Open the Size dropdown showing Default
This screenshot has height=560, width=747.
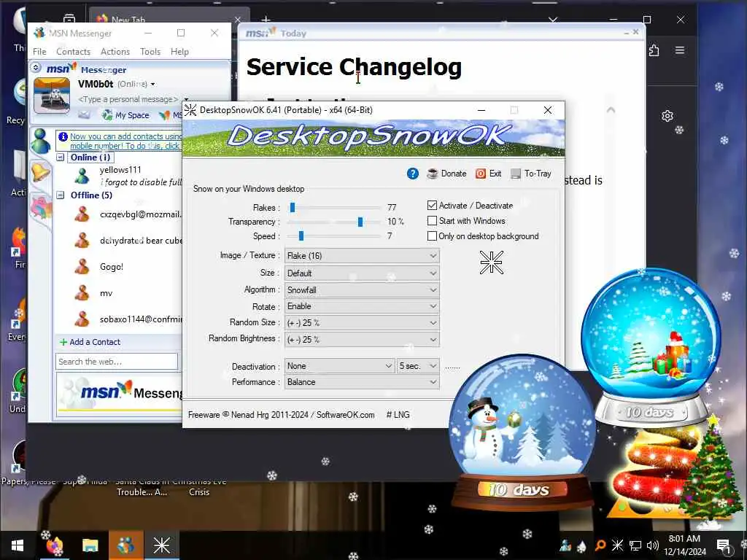(x=362, y=273)
